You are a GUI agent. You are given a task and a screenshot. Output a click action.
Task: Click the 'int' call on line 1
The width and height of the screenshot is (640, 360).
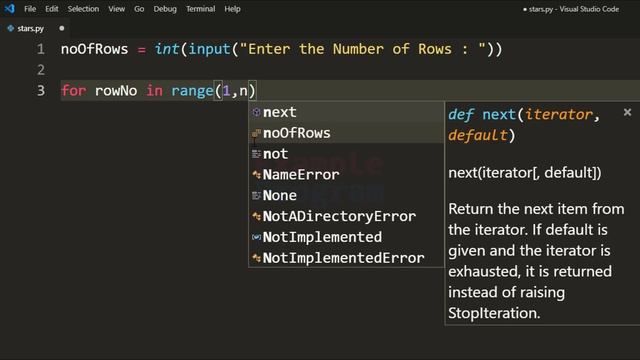coord(167,49)
